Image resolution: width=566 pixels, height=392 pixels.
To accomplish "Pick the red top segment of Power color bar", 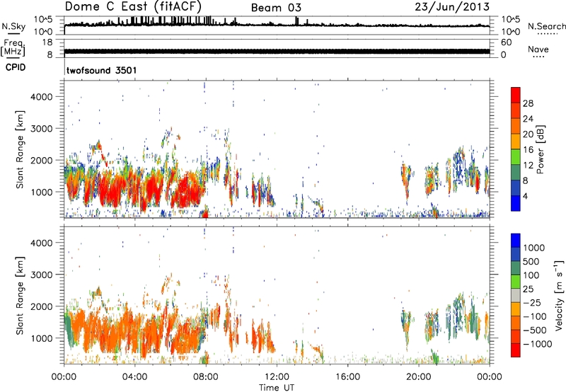I will 516,96.
